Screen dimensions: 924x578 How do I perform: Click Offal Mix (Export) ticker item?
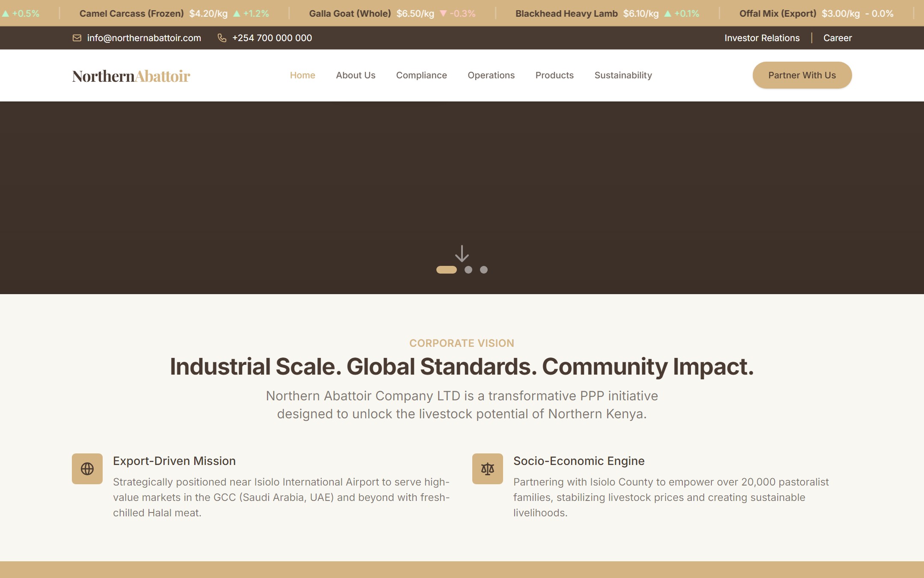778,14
